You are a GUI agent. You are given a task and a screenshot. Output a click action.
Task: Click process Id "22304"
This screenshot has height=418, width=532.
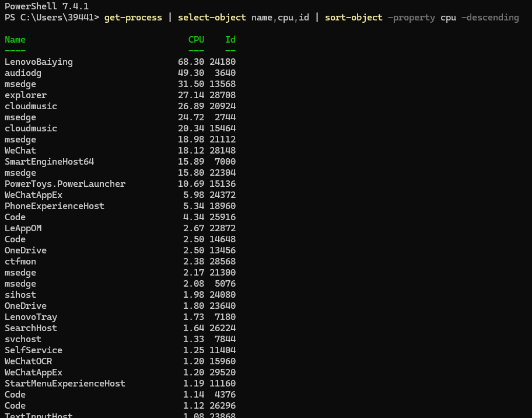(223, 173)
